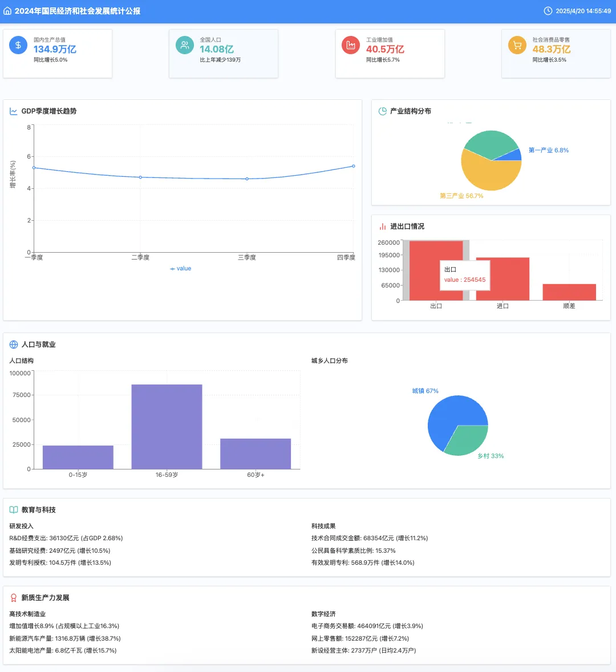Click the 2024年国民经济和社会发展统计公报 title
Viewport: 616px width, 672px height.
click(x=78, y=11)
